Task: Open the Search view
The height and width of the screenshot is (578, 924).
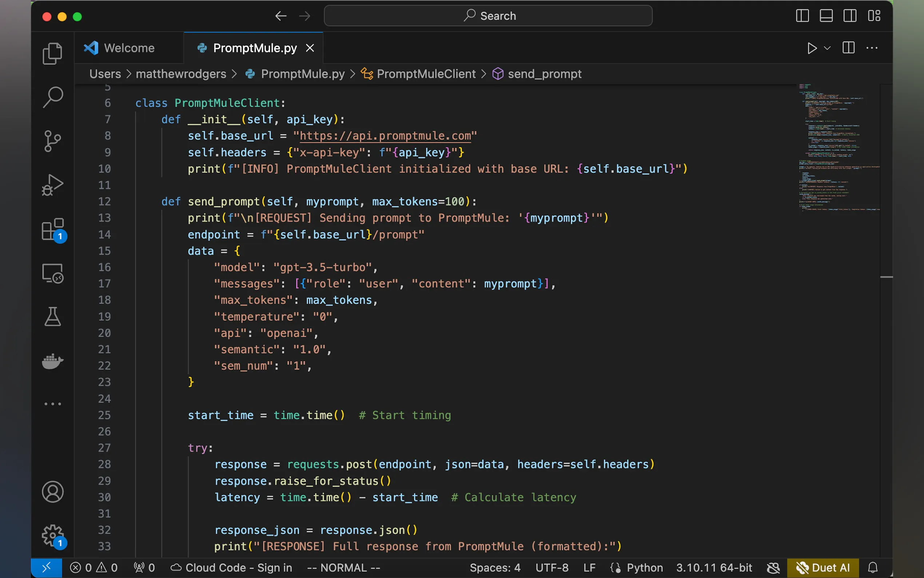Action: pos(53,97)
